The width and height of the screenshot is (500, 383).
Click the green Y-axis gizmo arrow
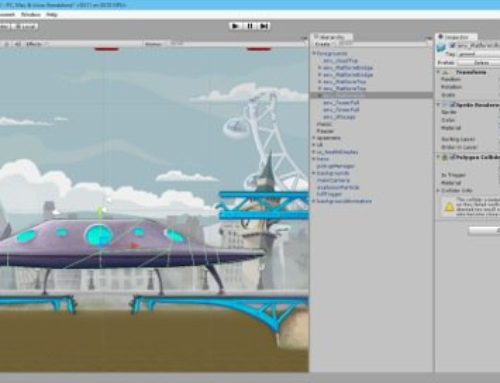coord(99,210)
